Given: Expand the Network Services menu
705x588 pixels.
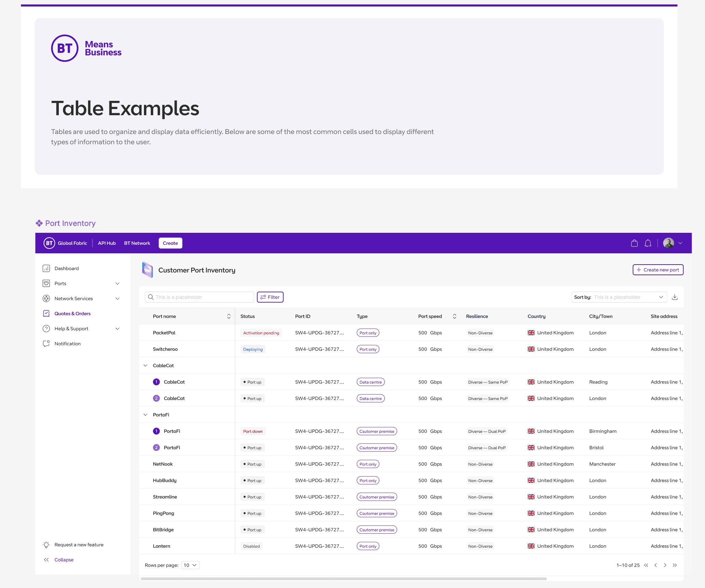Looking at the screenshot, I should [117, 298].
